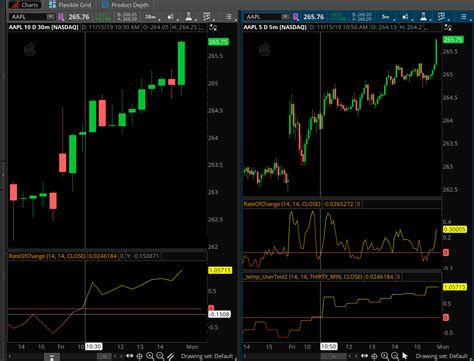The image size is (474, 361).
Task: Click the zoom out magnifier on right chart
Action: tap(395, 356)
